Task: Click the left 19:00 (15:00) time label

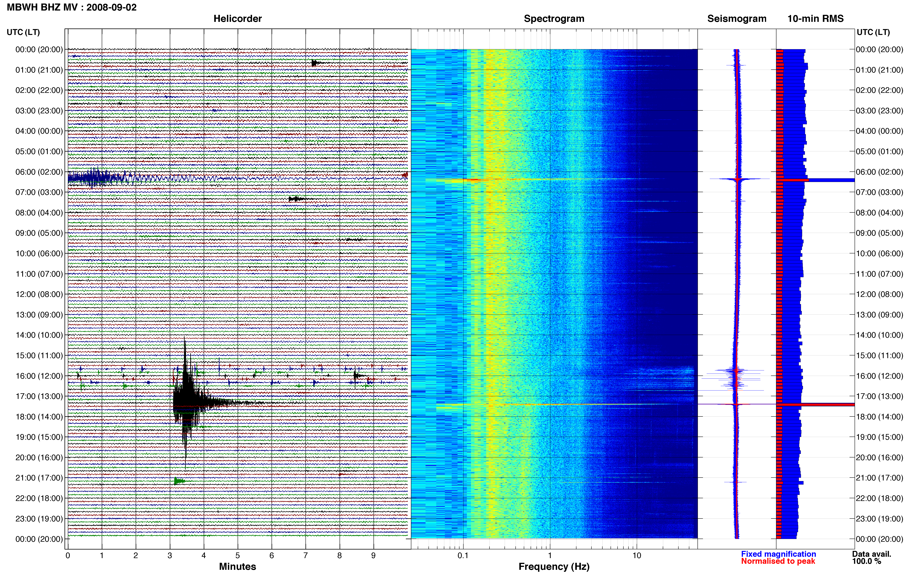Action: click(39, 437)
